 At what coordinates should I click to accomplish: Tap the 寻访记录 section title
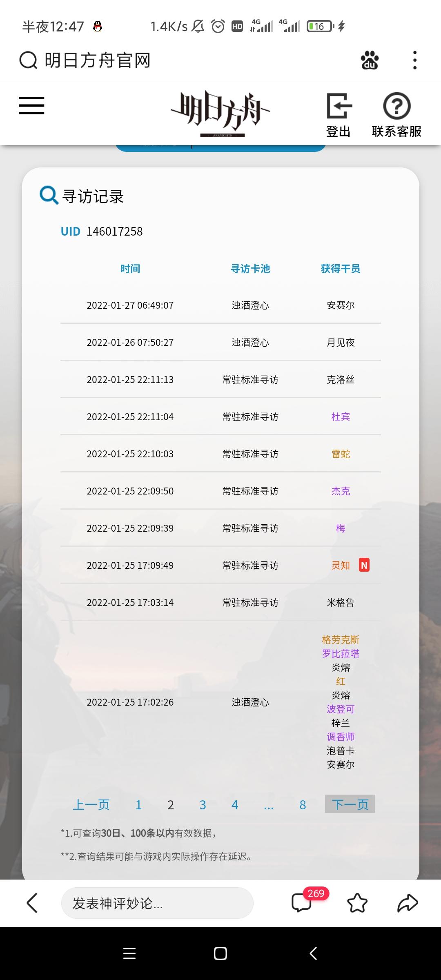93,196
